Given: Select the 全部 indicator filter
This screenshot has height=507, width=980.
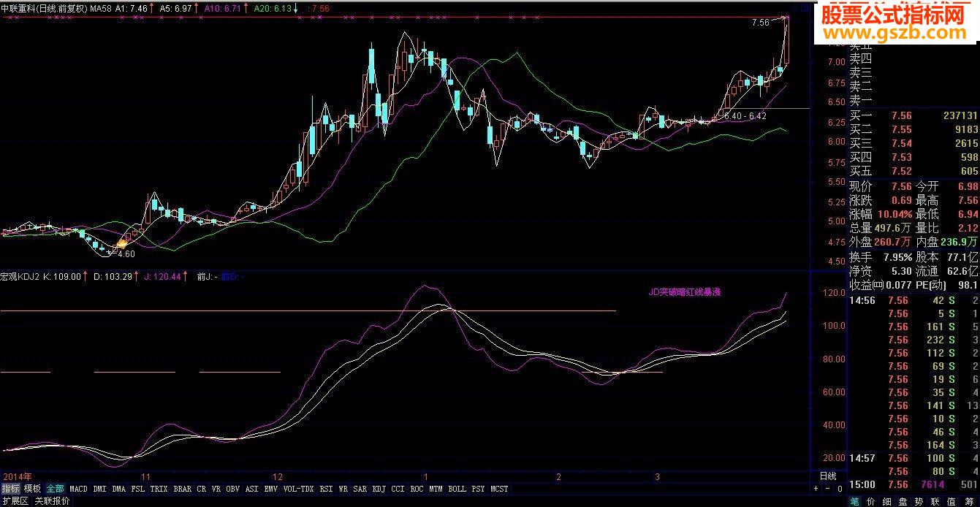Looking at the screenshot, I should [56, 489].
